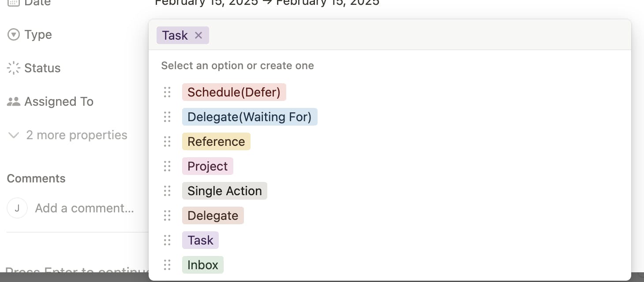The image size is (644, 282).
Task: Click the drag handle next to Reference
Action: tap(167, 141)
